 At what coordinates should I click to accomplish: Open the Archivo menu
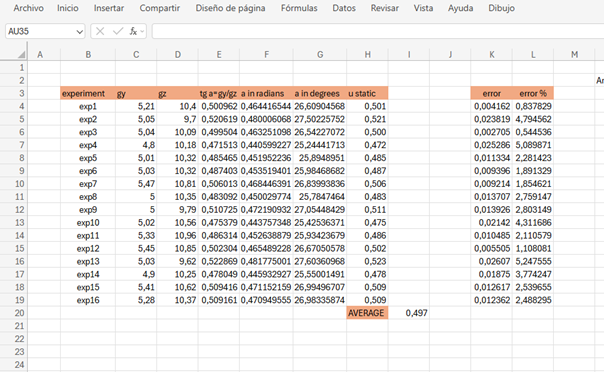(x=29, y=8)
